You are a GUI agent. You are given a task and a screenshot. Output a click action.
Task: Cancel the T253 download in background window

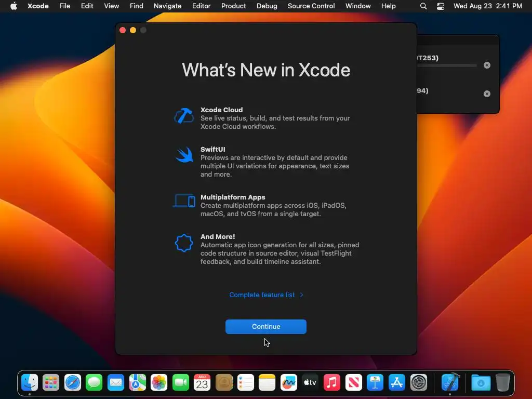(487, 65)
